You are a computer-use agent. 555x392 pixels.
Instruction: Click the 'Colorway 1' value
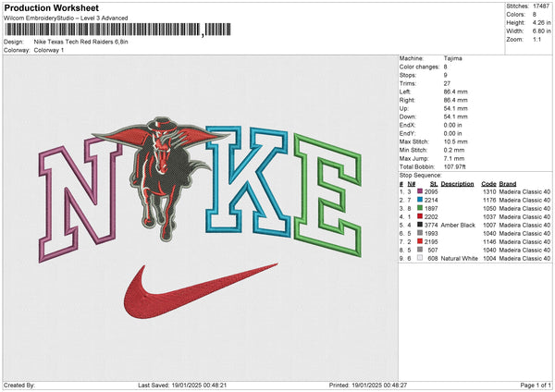coord(49,50)
